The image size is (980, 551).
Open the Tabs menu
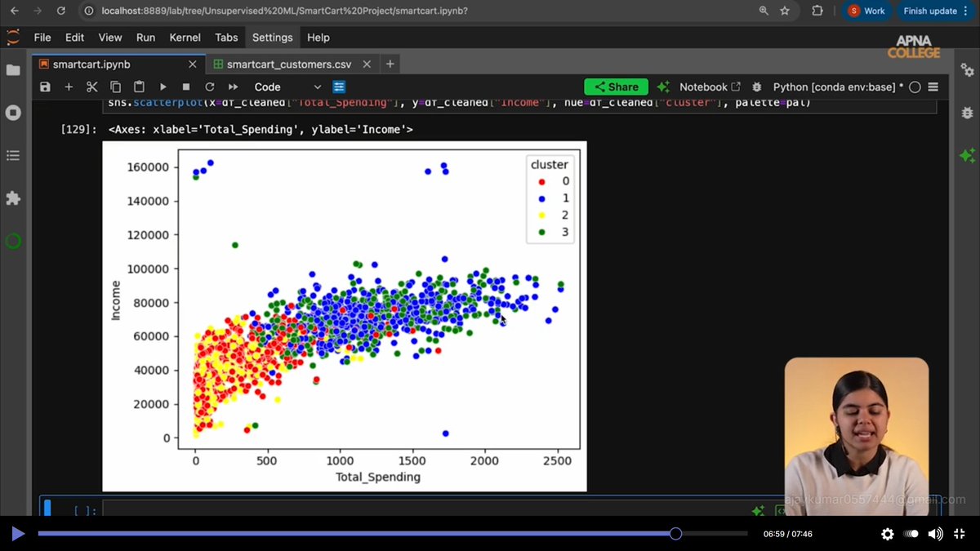click(226, 38)
